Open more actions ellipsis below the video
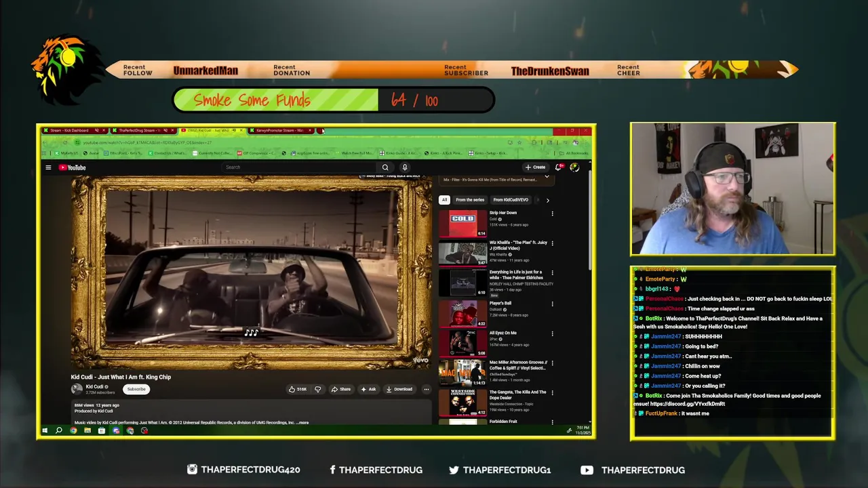The height and width of the screenshot is (488, 868). (x=426, y=389)
